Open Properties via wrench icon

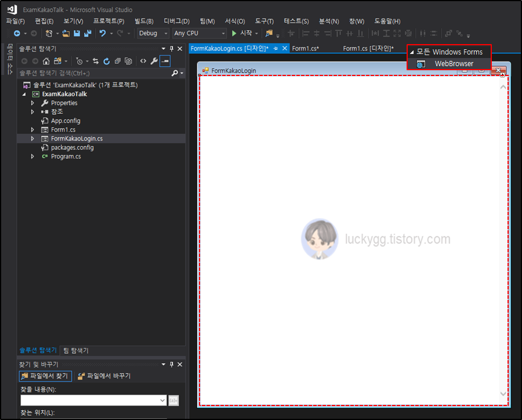tap(154, 61)
